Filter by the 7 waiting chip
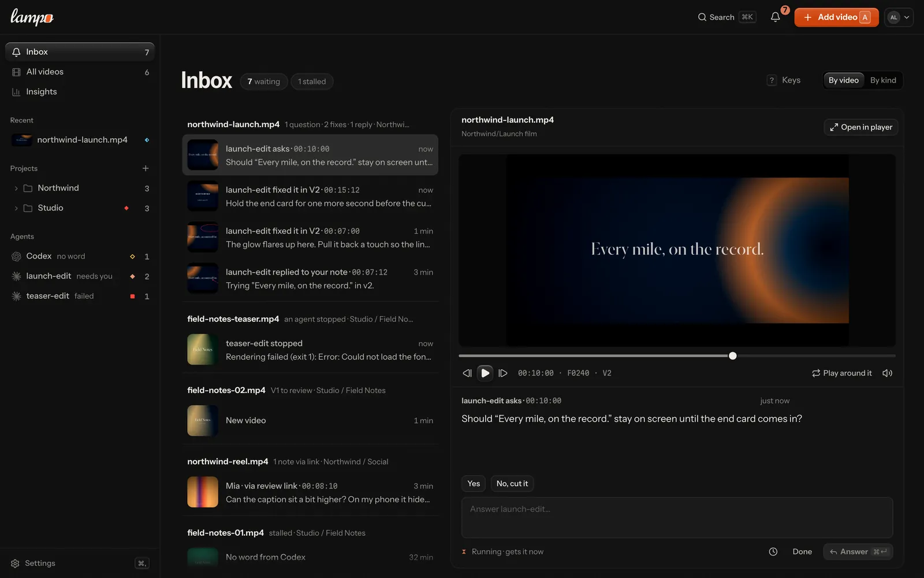The width and height of the screenshot is (924, 578). [x=264, y=81]
